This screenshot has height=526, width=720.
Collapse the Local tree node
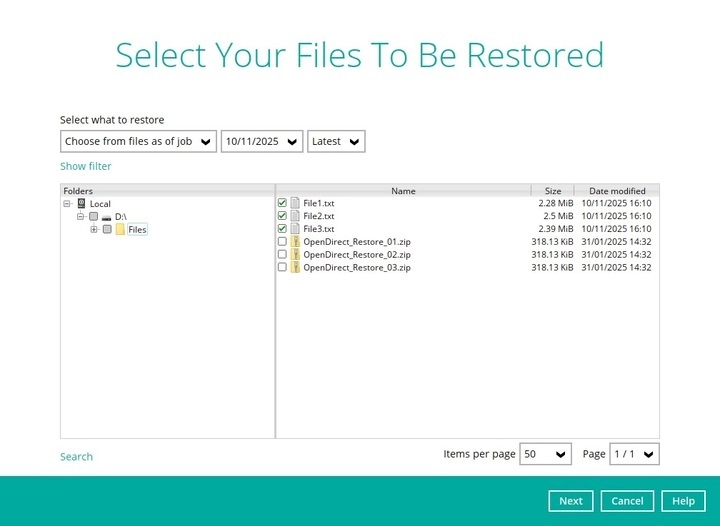pos(67,203)
